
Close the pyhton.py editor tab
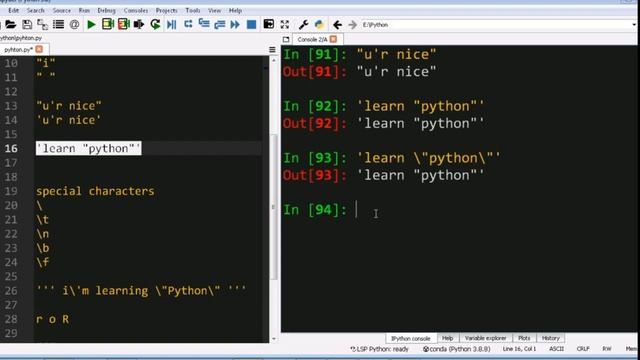click(39, 49)
